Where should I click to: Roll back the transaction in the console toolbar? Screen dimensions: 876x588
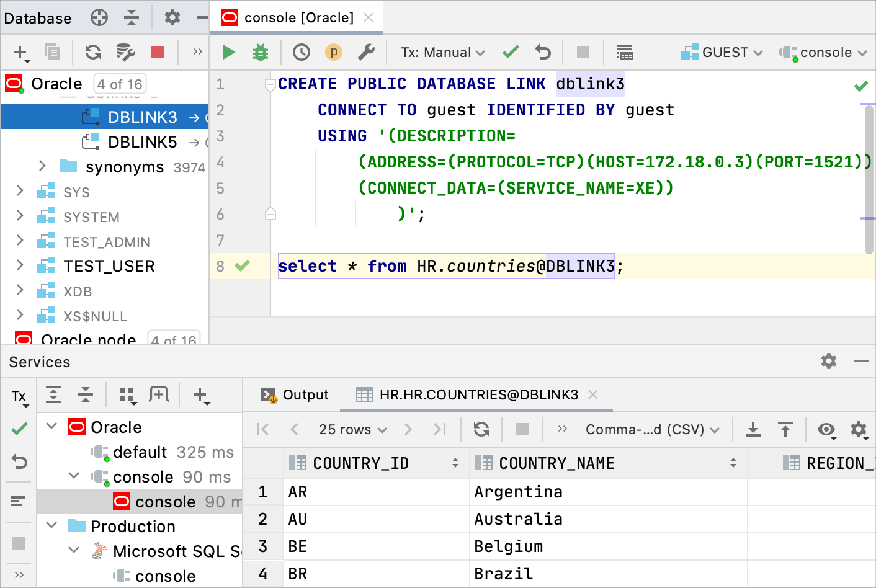click(x=543, y=53)
